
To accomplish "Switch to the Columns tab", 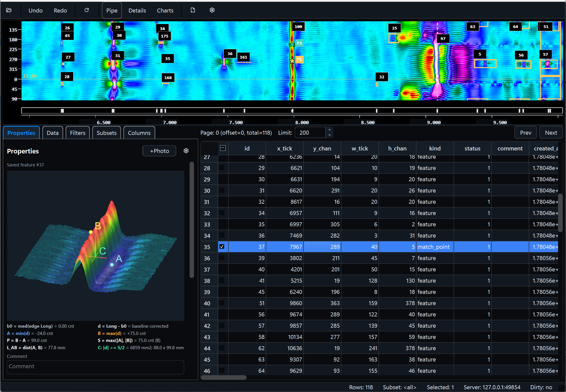I will pyautogui.click(x=139, y=133).
